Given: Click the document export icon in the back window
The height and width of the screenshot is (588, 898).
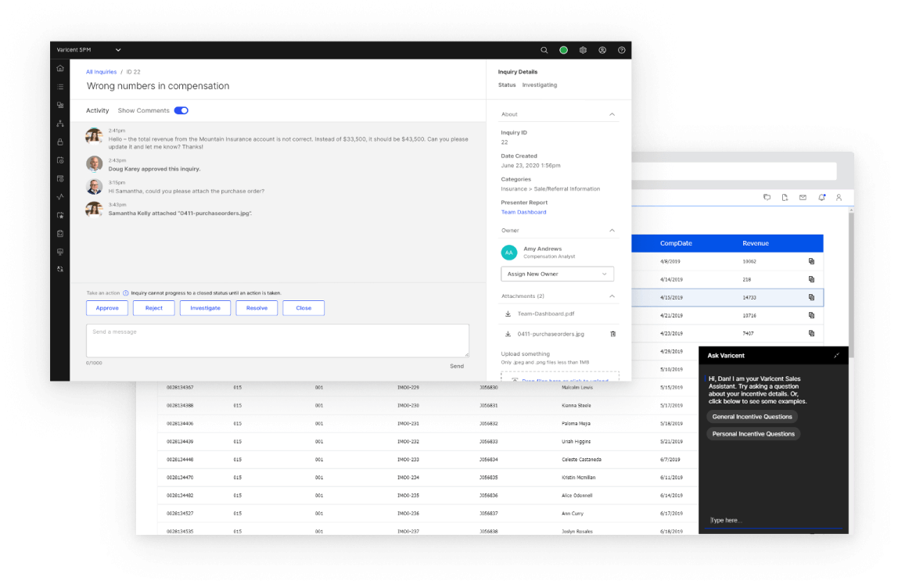Looking at the screenshot, I should tap(785, 198).
